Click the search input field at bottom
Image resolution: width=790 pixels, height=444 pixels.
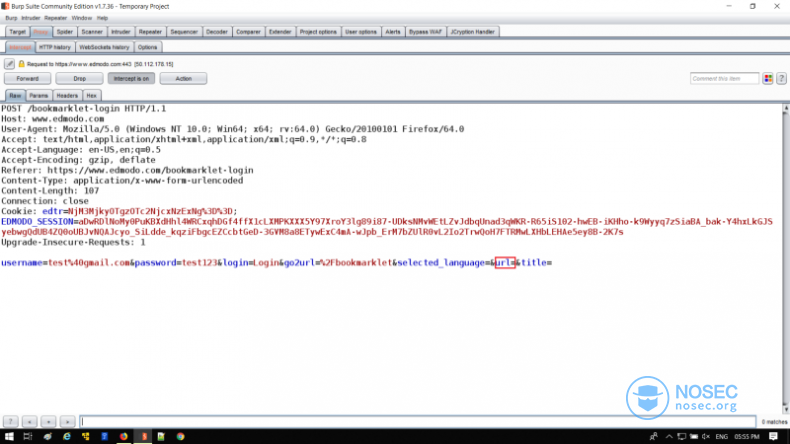(x=418, y=421)
